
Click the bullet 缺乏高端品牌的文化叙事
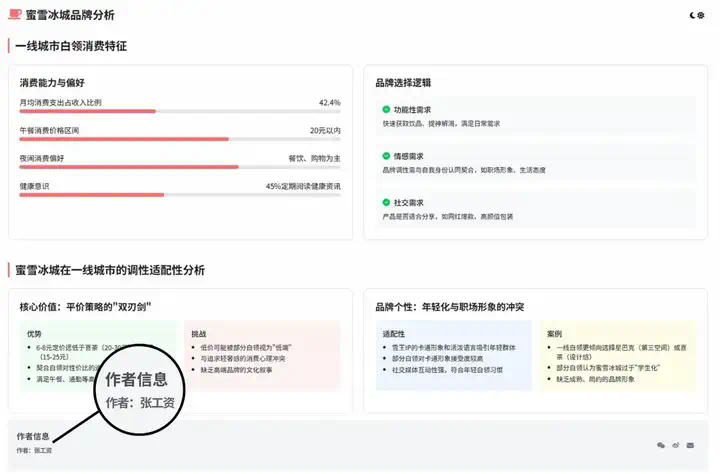236,370
